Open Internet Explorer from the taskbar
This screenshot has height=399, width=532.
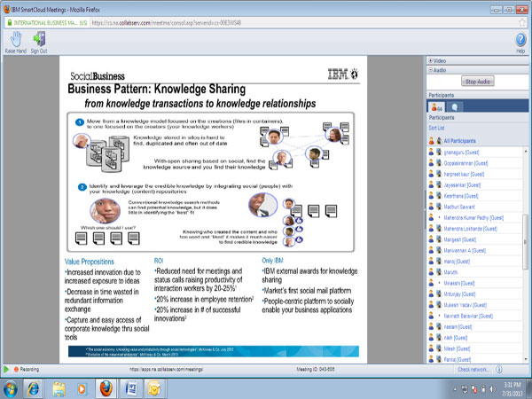pyautogui.click(x=33, y=388)
